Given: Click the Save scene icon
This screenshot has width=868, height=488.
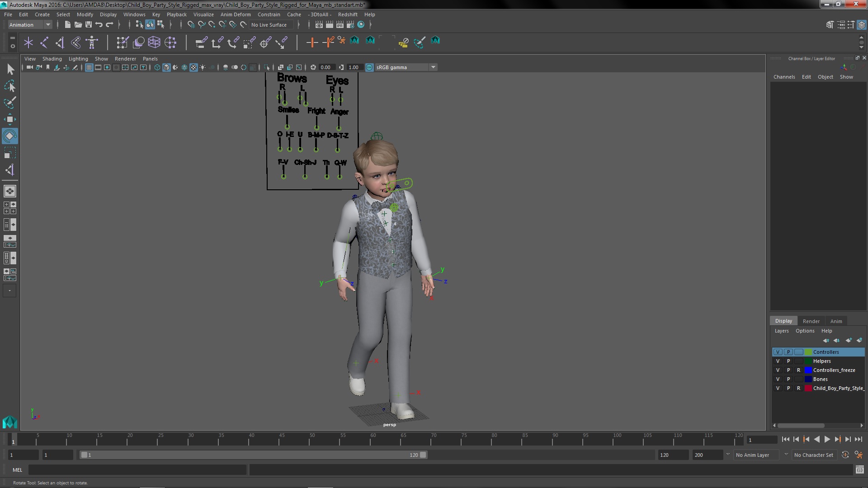Looking at the screenshot, I should (89, 25).
